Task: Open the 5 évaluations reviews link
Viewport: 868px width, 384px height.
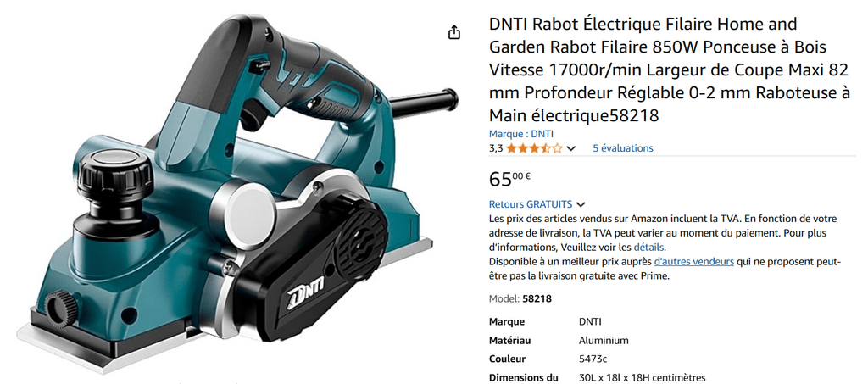Action: click(623, 148)
